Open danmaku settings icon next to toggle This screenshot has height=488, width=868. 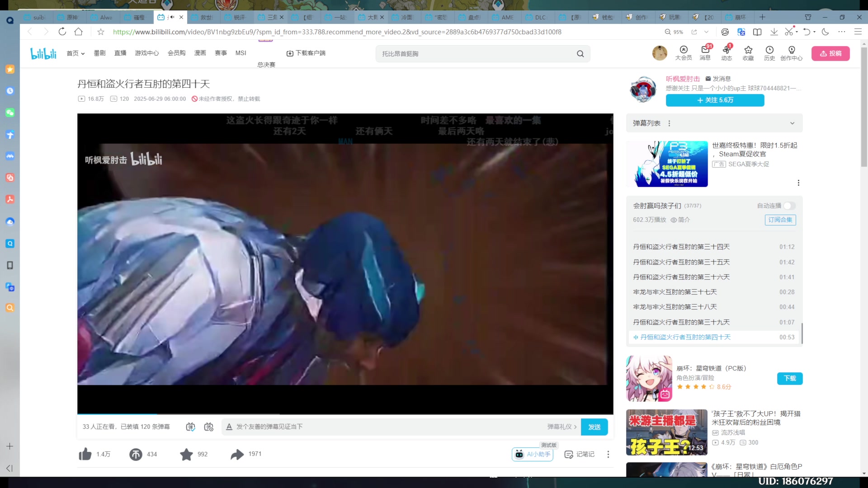(x=208, y=427)
